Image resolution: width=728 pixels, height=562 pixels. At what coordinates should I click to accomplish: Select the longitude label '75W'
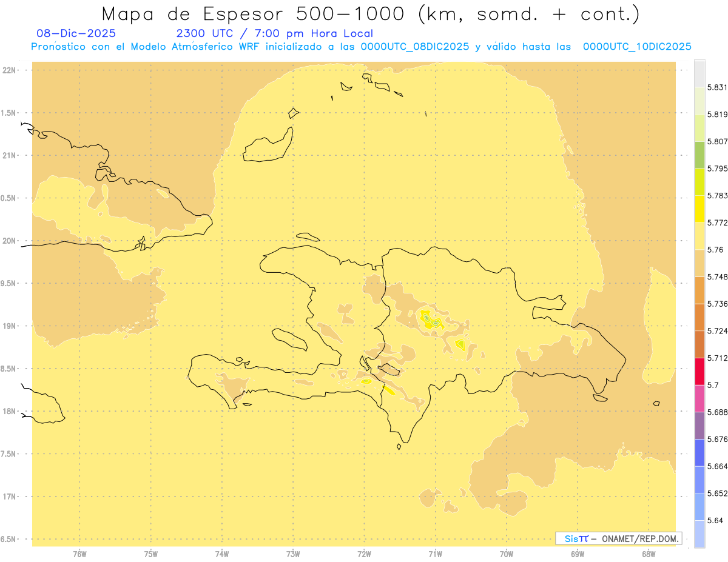point(151,554)
